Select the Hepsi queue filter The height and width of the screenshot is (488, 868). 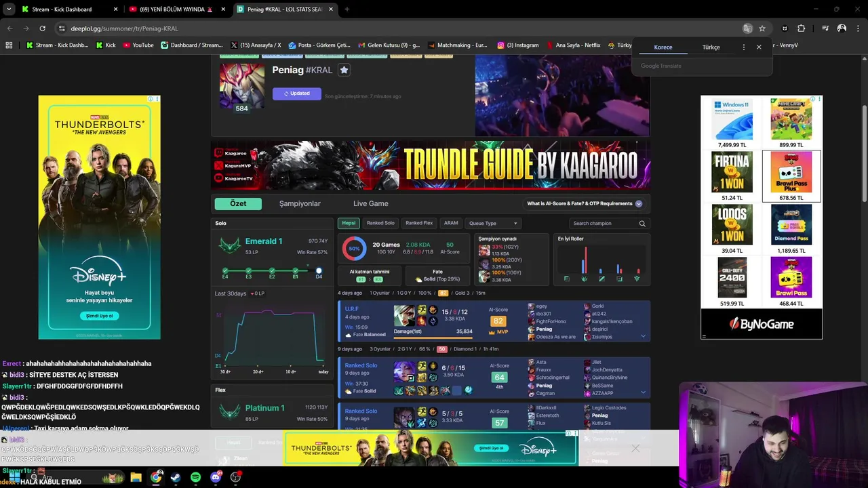(x=349, y=223)
